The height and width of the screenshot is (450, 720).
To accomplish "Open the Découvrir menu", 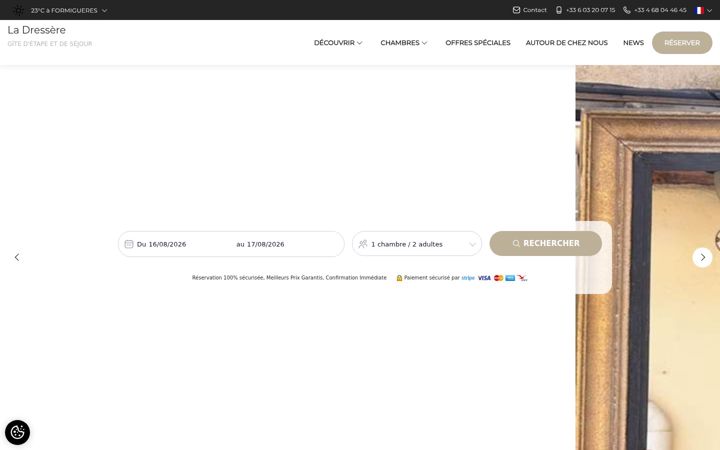I will 334,43.
